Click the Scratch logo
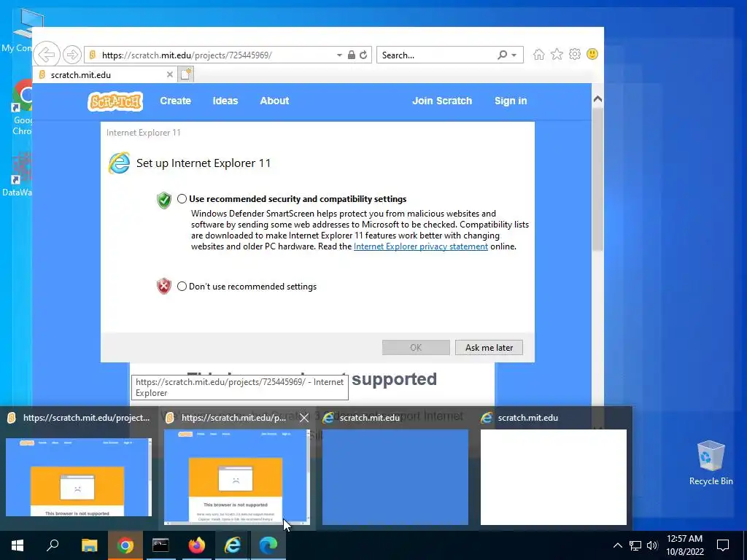The height and width of the screenshot is (560, 747). [115, 101]
